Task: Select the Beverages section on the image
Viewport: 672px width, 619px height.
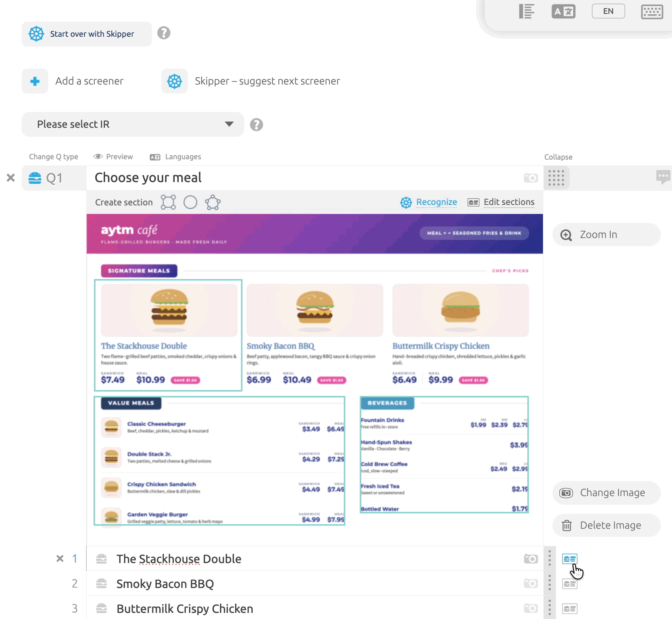Action: (444, 454)
